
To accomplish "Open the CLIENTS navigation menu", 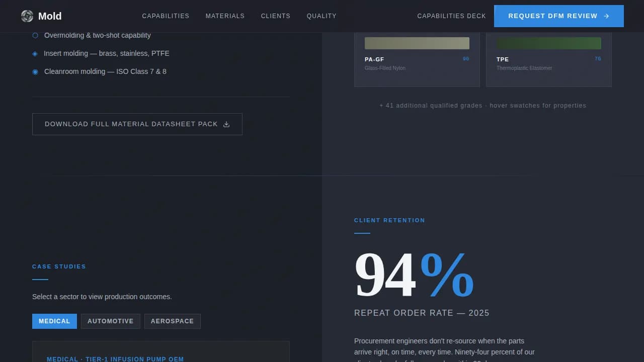I will tap(276, 16).
